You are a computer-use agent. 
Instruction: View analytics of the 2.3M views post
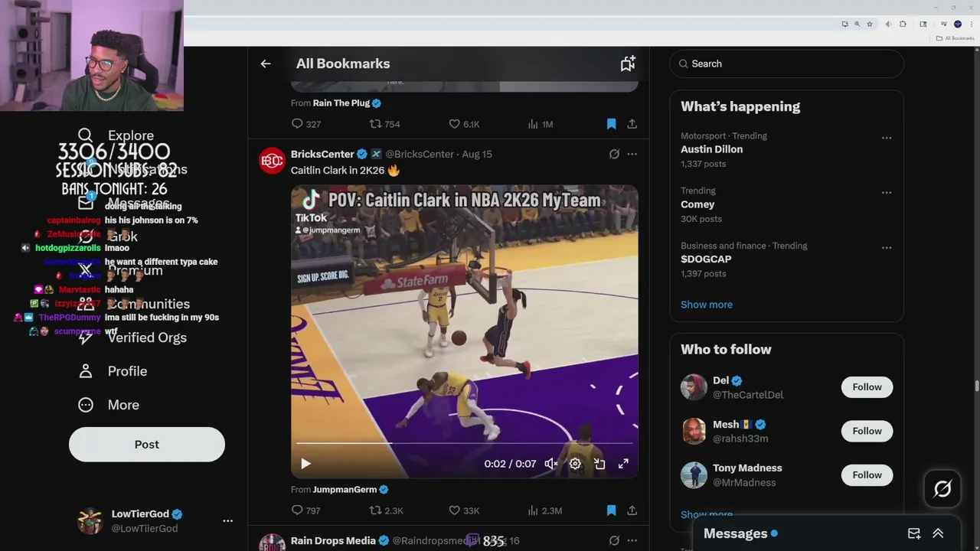544,510
